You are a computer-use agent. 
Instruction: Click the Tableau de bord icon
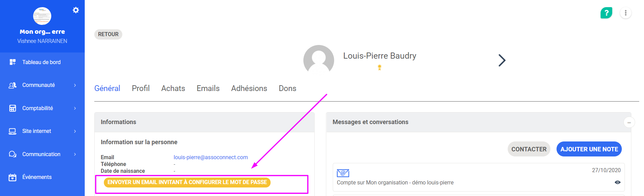click(13, 62)
